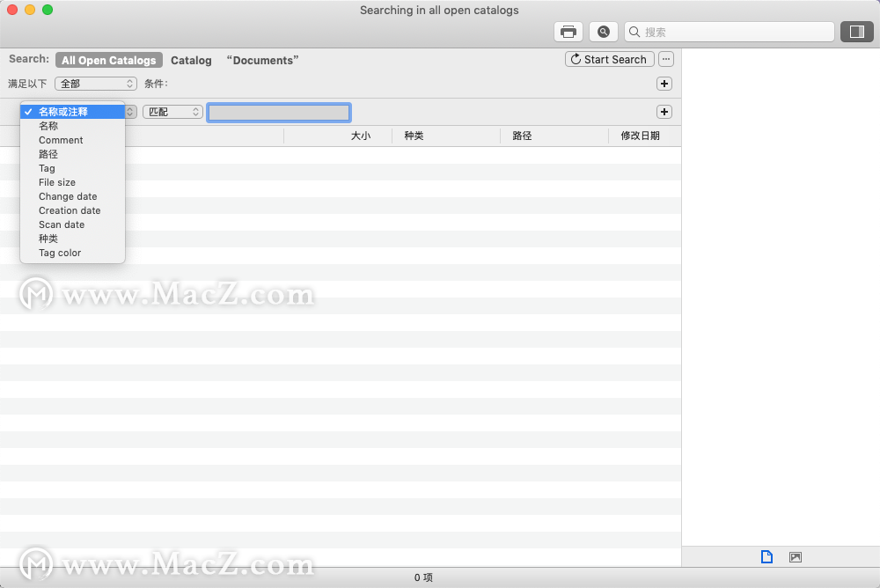The width and height of the screenshot is (880, 588).
Task: Choose 种类 in the popup menu
Action: tap(72, 239)
